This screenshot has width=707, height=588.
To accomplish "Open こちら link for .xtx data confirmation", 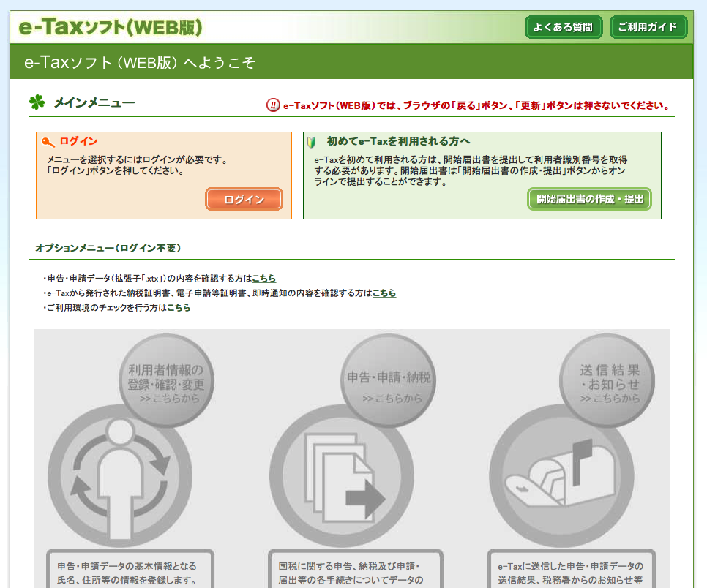I will (263, 279).
